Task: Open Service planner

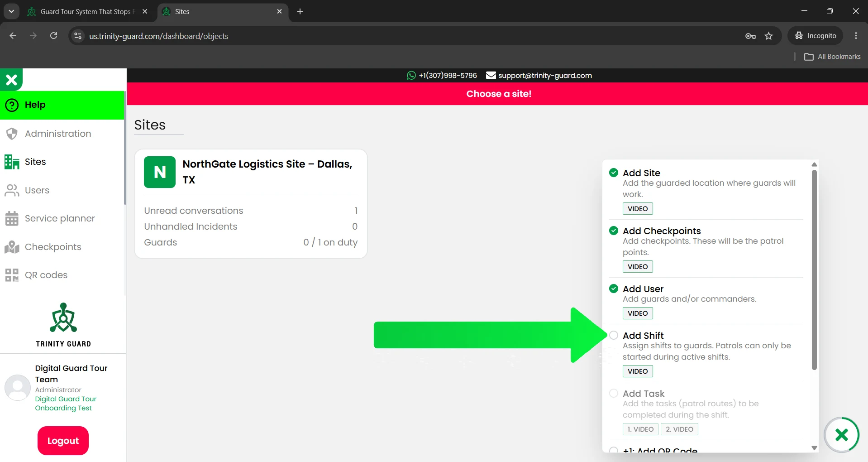Action: 62,218
